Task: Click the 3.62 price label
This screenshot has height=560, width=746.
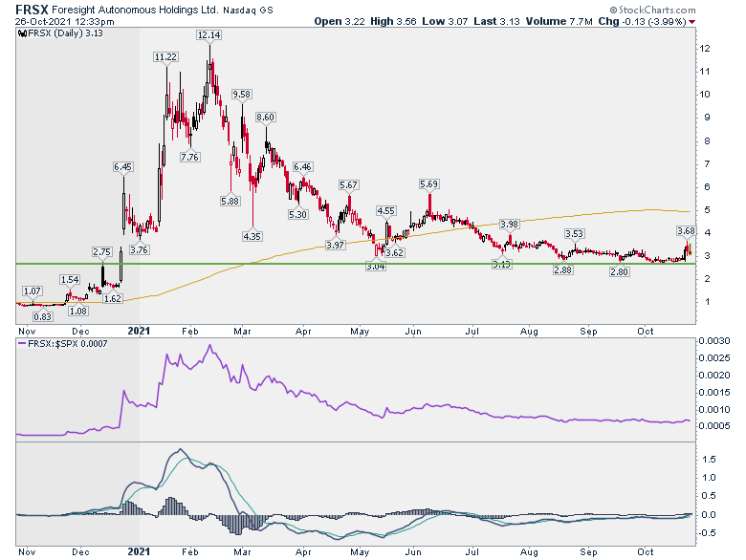Action: 394,252
